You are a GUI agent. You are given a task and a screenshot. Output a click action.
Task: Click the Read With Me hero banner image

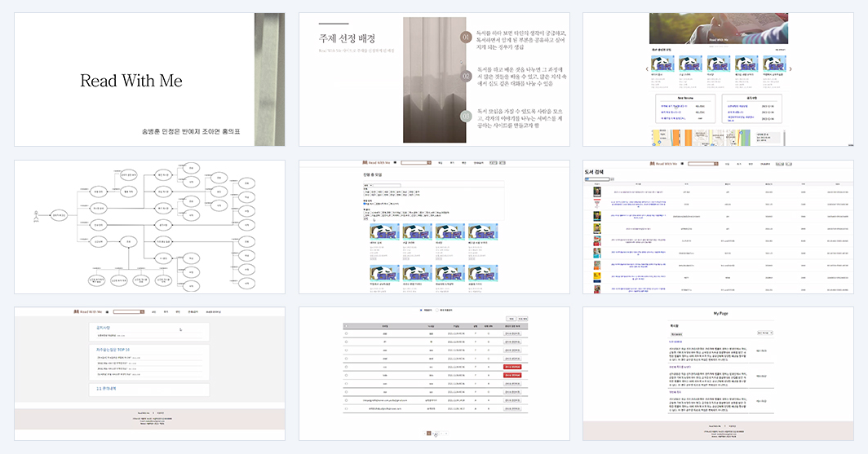tap(719, 29)
